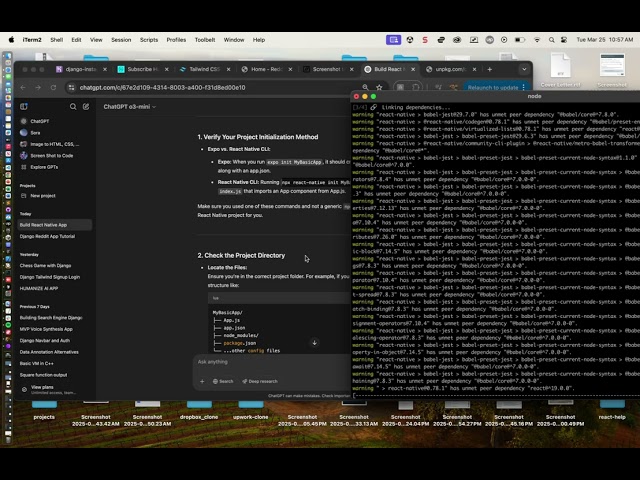Open the Scripts menu

click(x=149, y=40)
